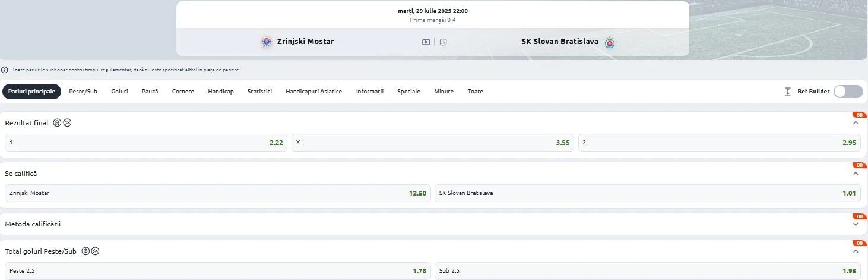The width and height of the screenshot is (868, 280).
Task: Pick draw X at odds 3.55
Action: click(433, 143)
